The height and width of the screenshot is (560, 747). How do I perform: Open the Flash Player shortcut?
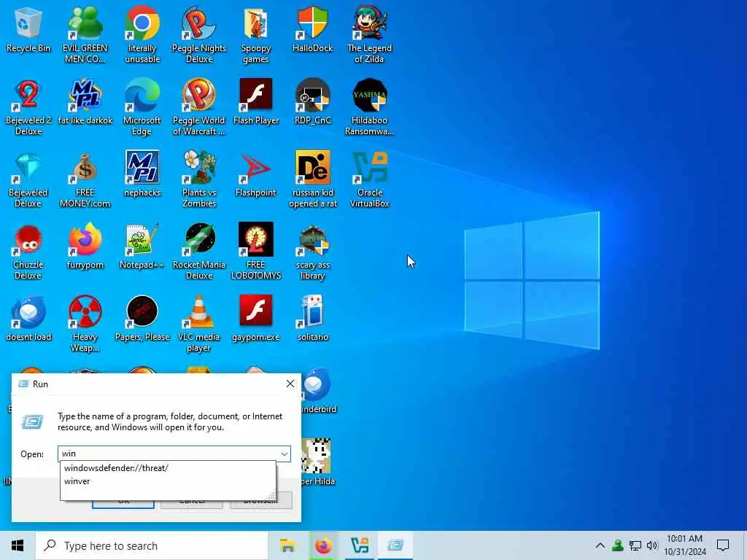[256, 102]
